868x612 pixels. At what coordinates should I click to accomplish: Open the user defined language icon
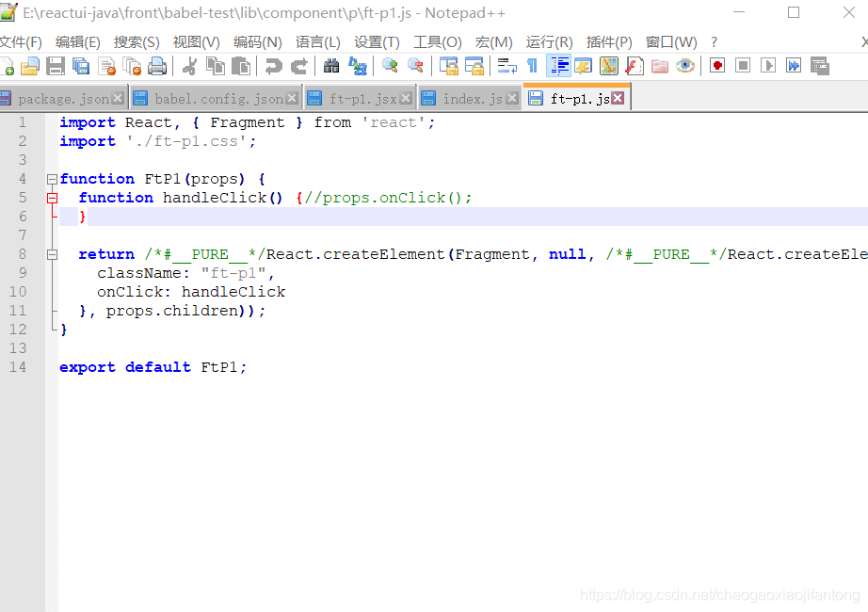click(584, 66)
